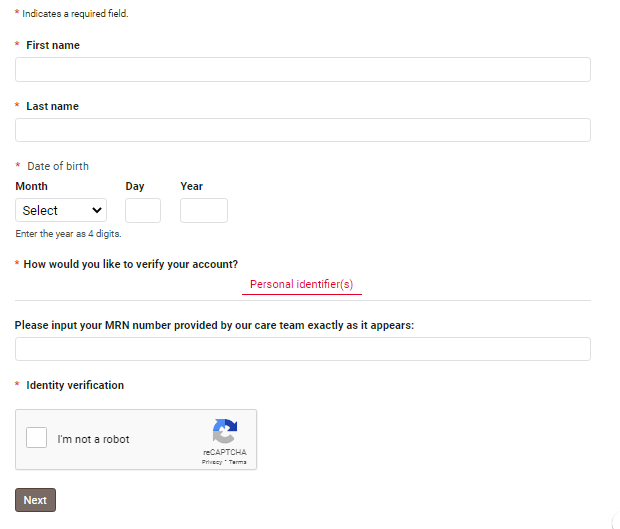Select the Personal identifier(s) tab
Screen dimensions: 620x529
tap(301, 285)
